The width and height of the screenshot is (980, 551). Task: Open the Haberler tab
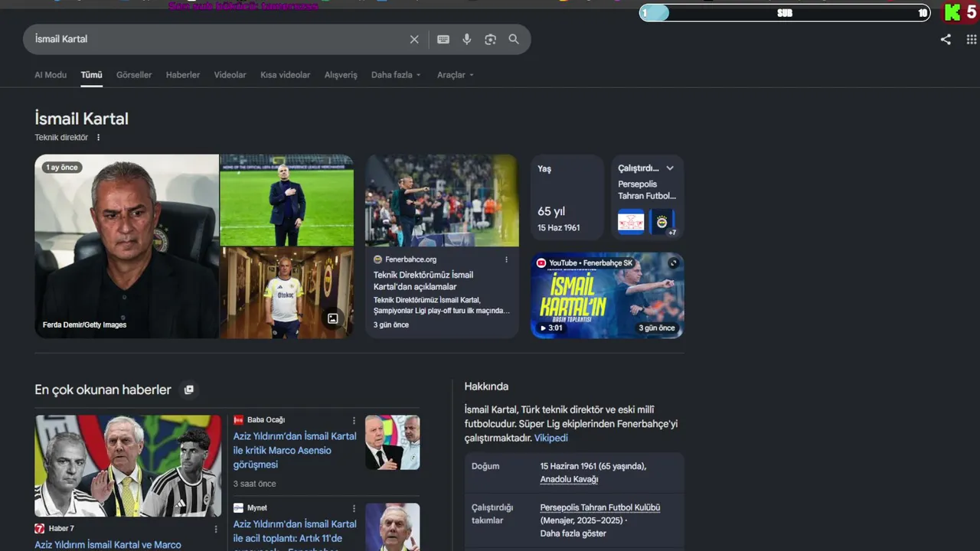(183, 75)
